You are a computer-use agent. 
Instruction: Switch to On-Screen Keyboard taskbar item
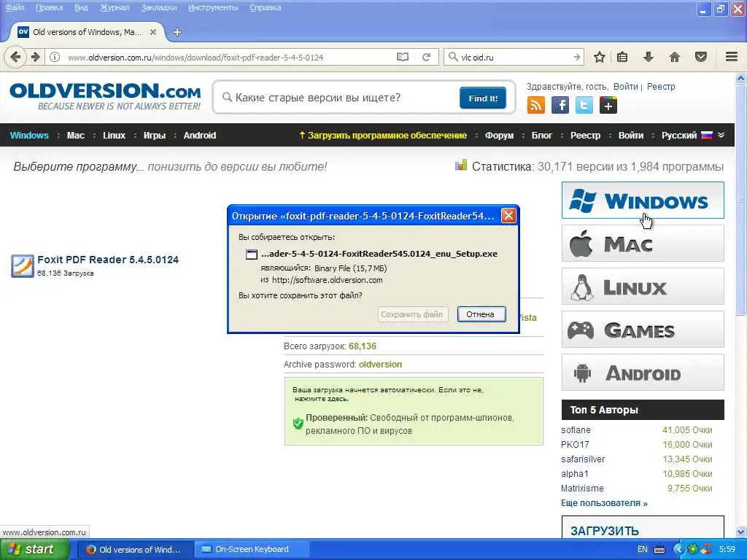pyautogui.click(x=252, y=549)
